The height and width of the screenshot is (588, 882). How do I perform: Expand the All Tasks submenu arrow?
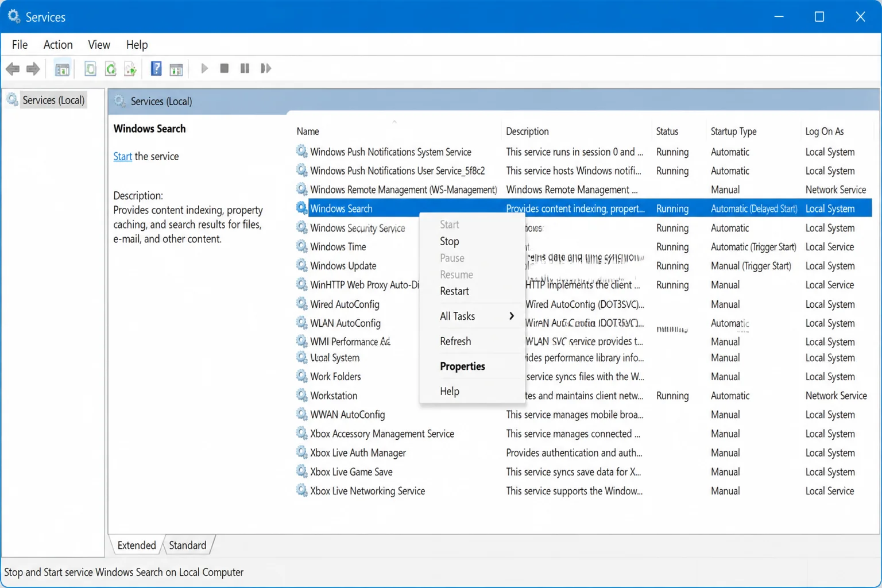click(511, 316)
